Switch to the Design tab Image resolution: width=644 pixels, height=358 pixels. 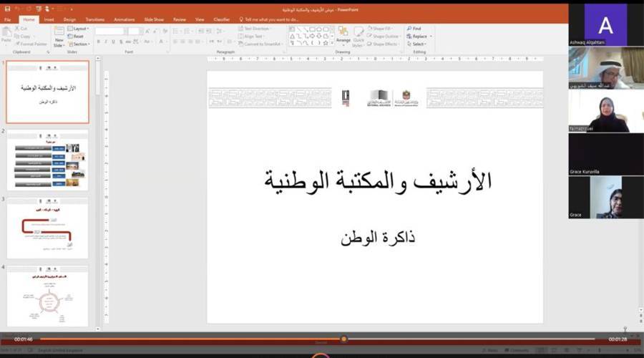tap(69, 19)
